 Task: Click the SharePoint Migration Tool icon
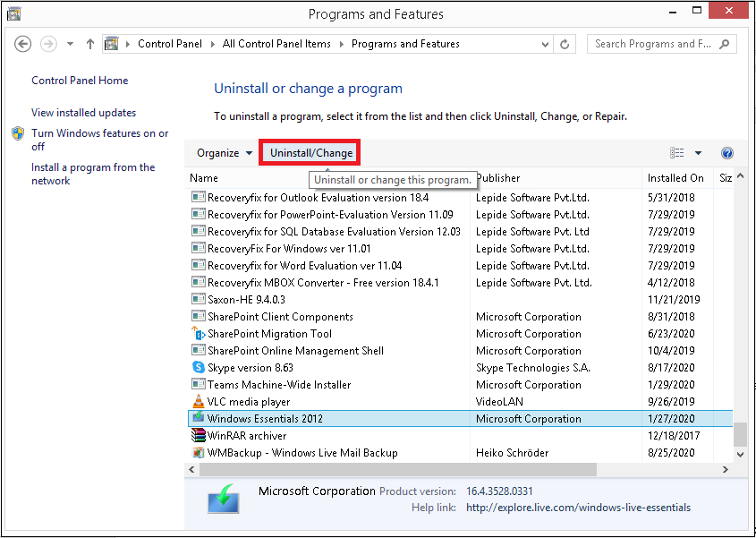[x=198, y=333]
